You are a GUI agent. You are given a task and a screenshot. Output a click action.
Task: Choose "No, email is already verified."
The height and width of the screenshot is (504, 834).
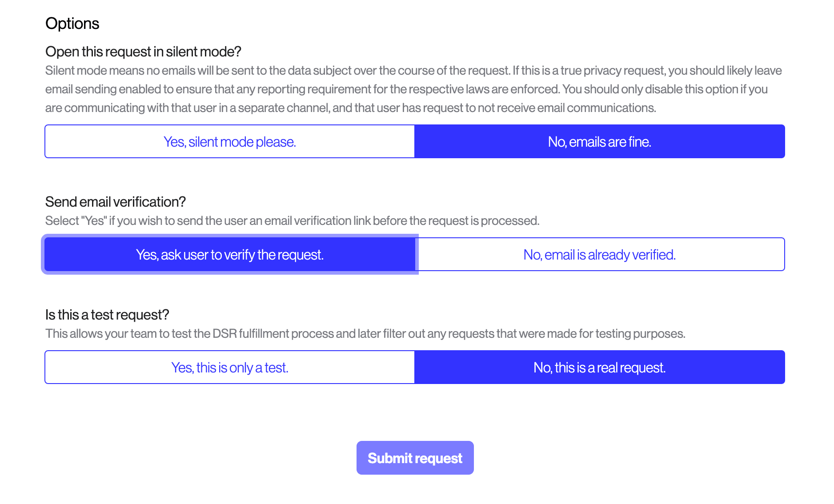pos(599,254)
